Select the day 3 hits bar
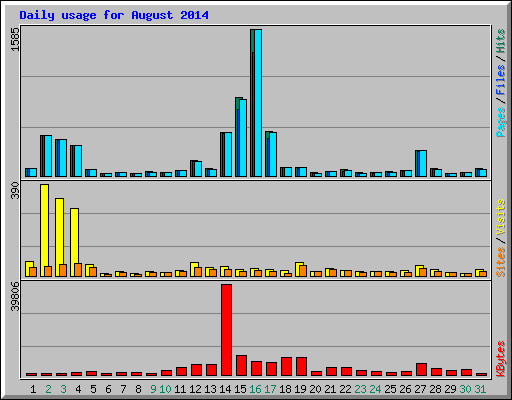Screen dimensions: 512x400 61,158
